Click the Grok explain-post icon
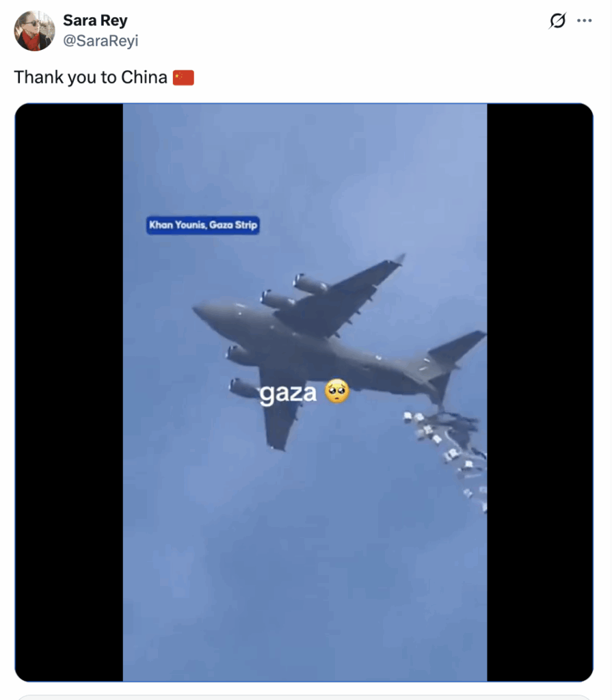This screenshot has height=700, width=612. [x=557, y=21]
